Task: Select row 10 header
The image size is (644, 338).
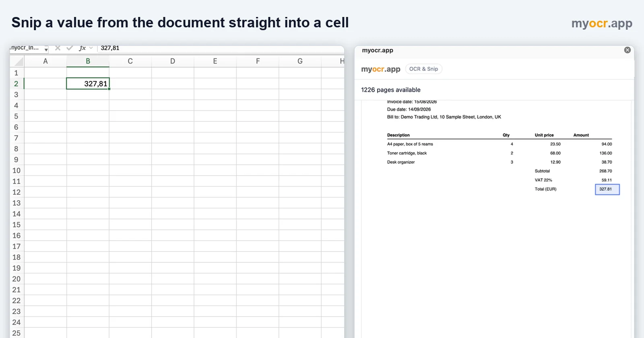Action: (x=17, y=171)
